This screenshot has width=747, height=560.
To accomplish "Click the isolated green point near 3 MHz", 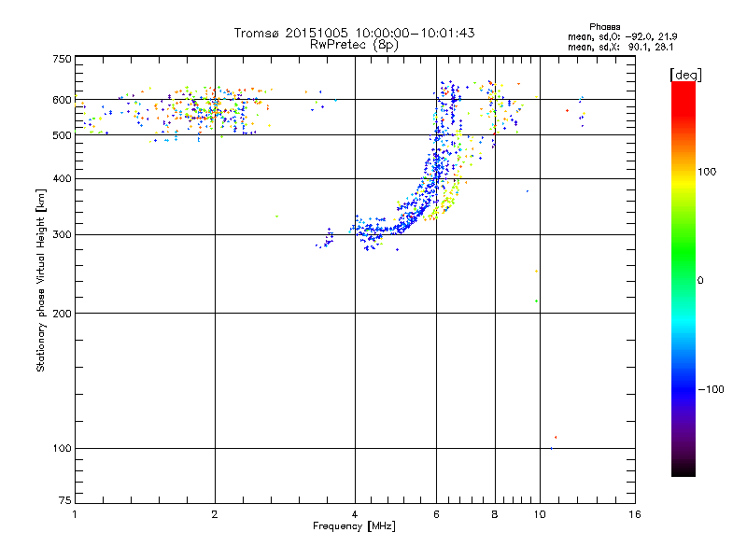I will click(x=276, y=217).
